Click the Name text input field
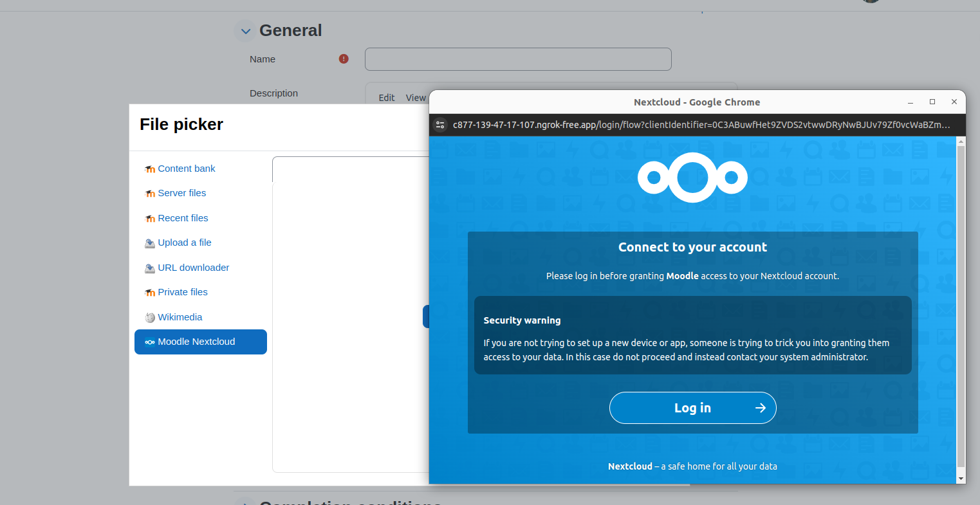This screenshot has width=980, height=505. [x=518, y=59]
